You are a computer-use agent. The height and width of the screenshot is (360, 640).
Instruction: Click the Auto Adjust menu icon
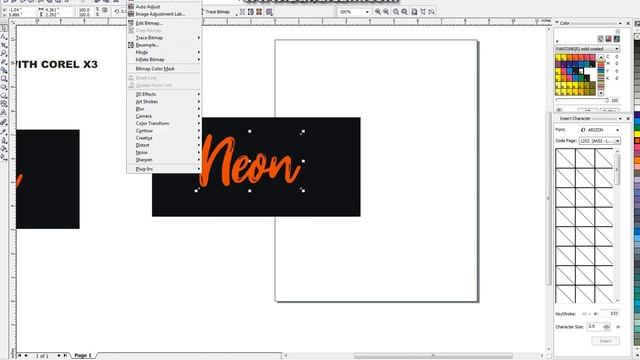[131, 7]
